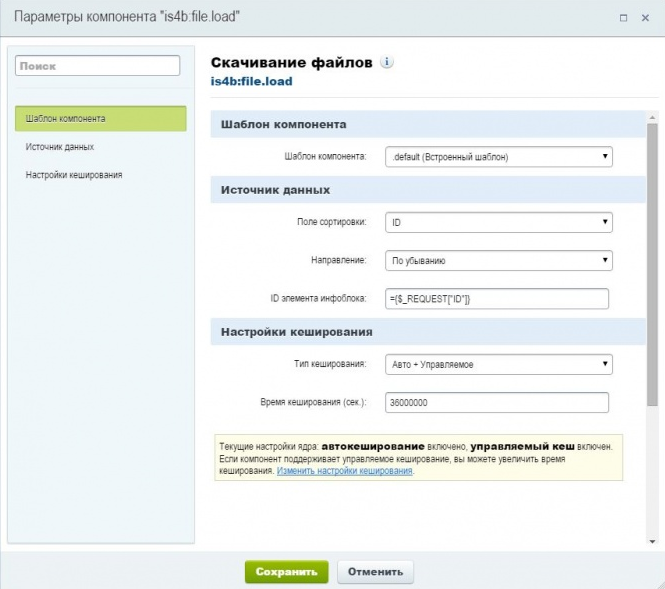665x589 pixels.
Task: Open the Шаблон компонента dropdown
Action: (497, 157)
